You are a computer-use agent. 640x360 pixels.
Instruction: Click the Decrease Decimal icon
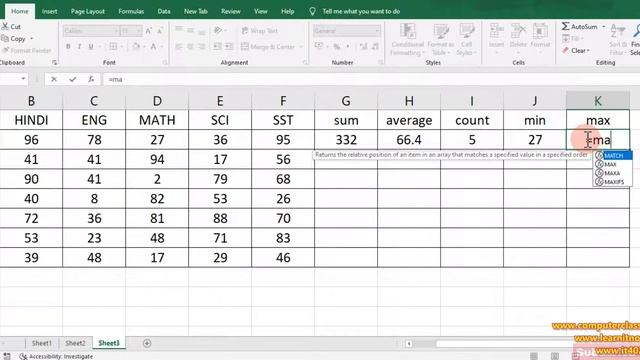point(375,47)
